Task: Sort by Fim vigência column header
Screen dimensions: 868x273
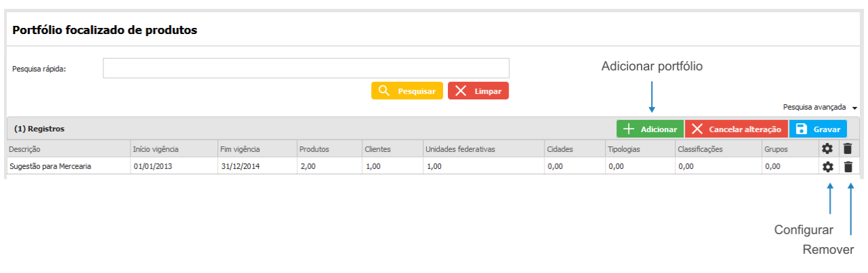Action: (x=240, y=149)
